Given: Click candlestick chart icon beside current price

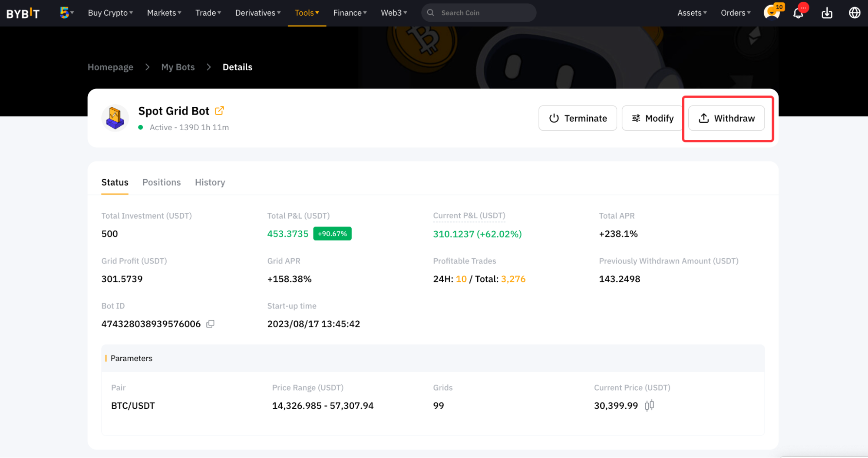Looking at the screenshot, I should tap(649, 405).
